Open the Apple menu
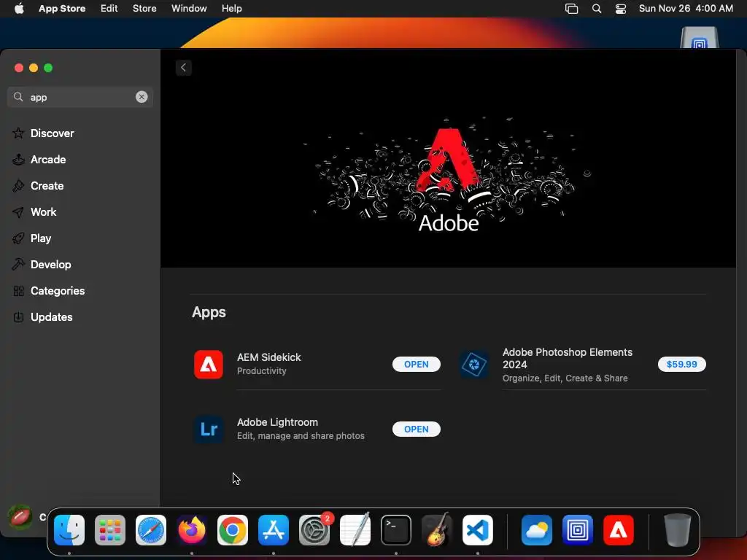 (19, 9)
